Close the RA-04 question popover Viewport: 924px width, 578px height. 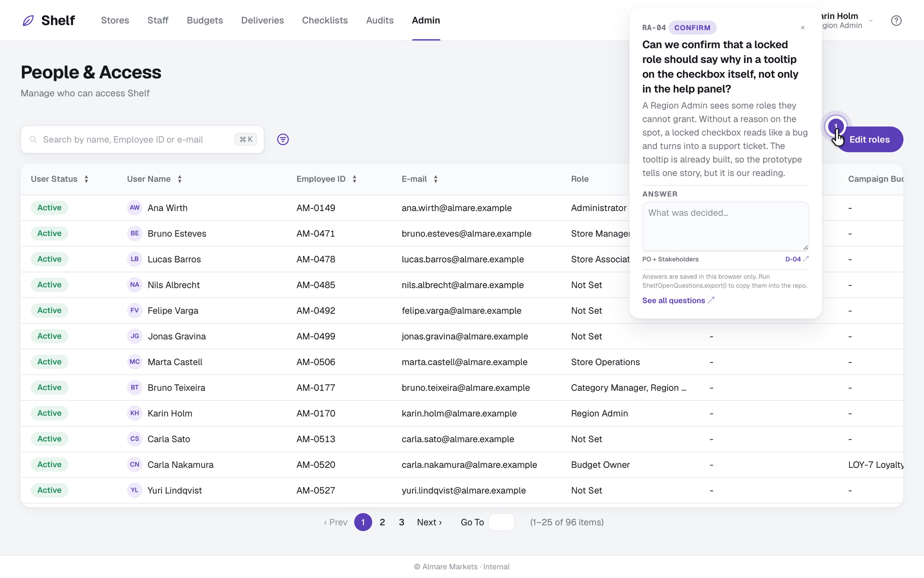point(803,28)
